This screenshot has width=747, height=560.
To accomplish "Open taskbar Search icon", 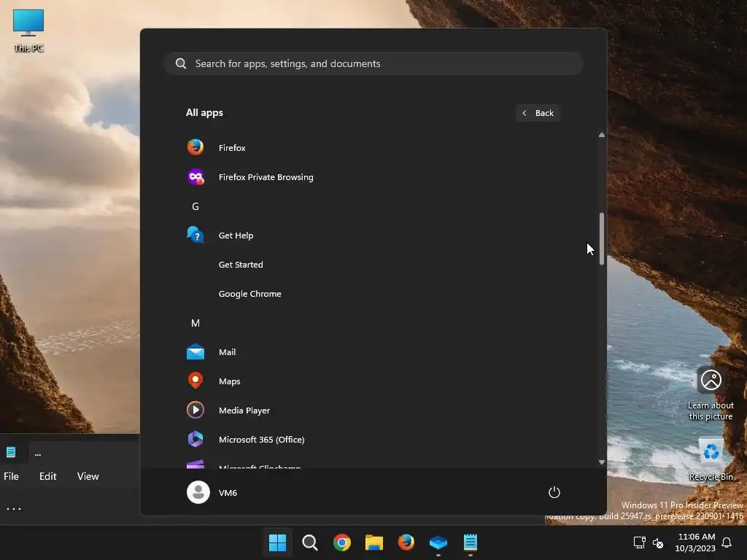I will (309, 542).
